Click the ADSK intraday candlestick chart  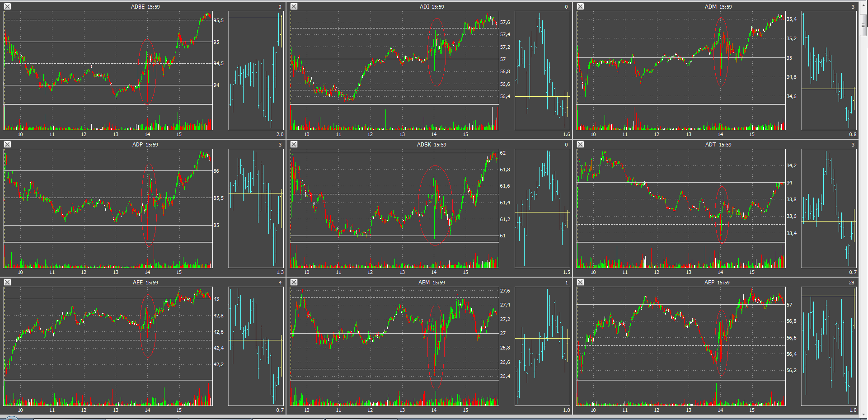click(x=394, y=196)
